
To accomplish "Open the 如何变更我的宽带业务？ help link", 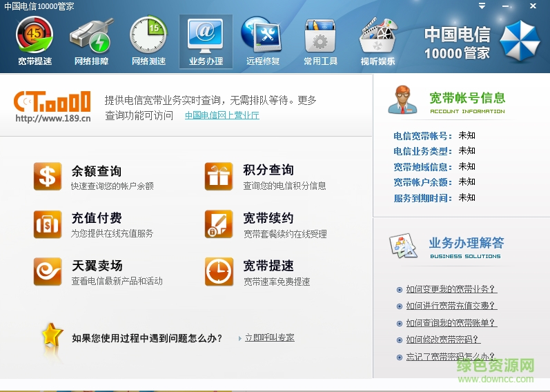I will 451,289.
